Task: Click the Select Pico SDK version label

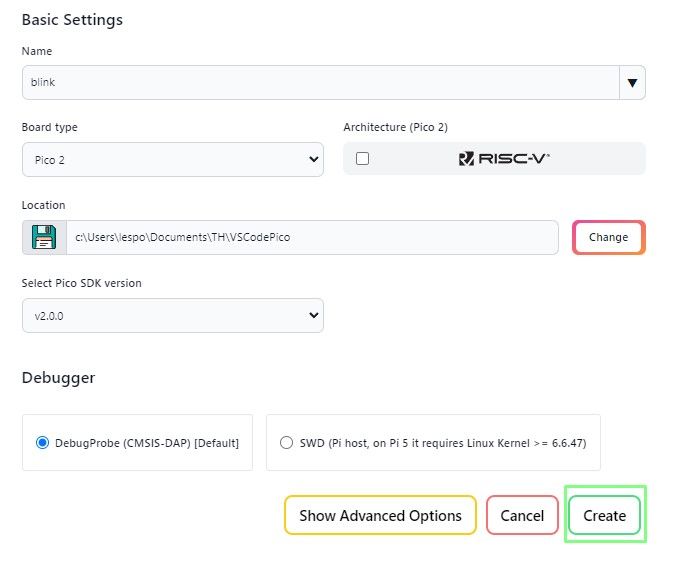Action: click(81, 283)
